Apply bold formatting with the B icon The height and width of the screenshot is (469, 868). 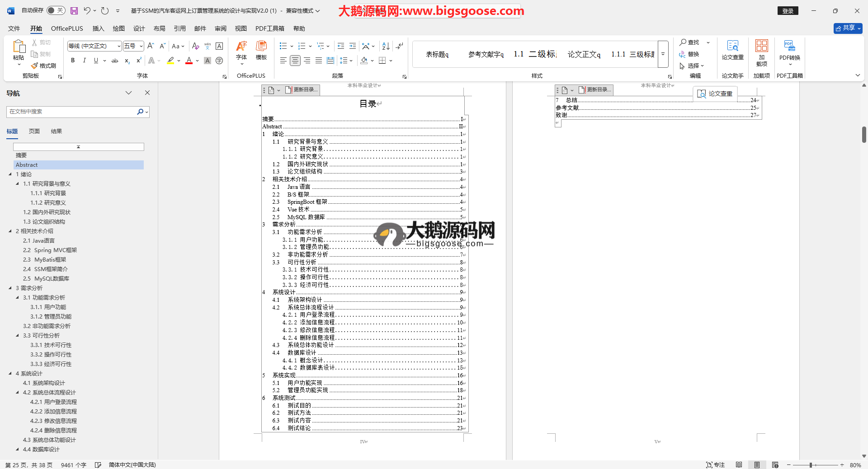(73, 61)
